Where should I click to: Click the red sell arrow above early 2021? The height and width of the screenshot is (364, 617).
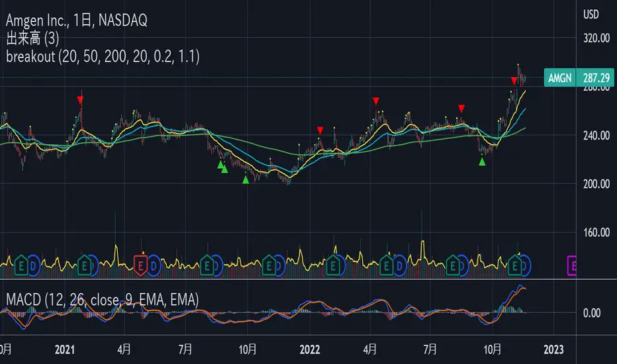click(80, 100)
